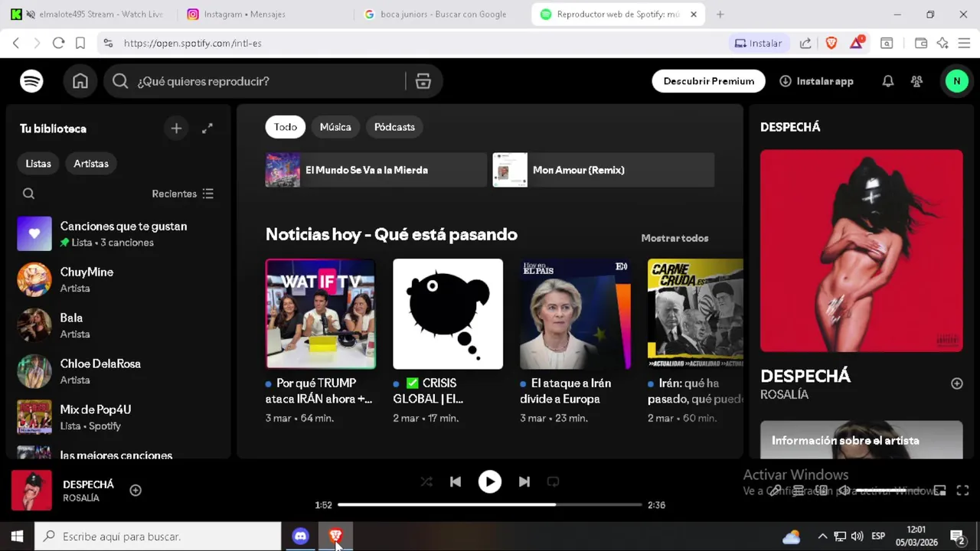Open Friend Activity people icon
Image resolution: width=980 pixels, height=551 pixels.
click(x=917, y=81)
